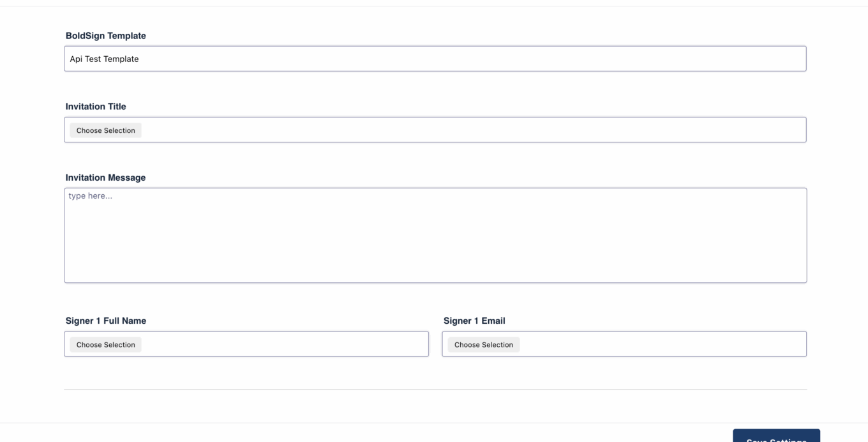
Task: Click the Signer 1 Email label
Action: tap(474, 321)
